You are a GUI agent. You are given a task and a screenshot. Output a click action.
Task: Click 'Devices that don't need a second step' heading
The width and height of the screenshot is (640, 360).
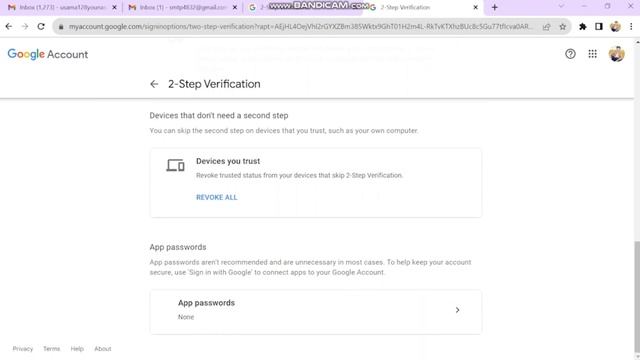[219, 116]
